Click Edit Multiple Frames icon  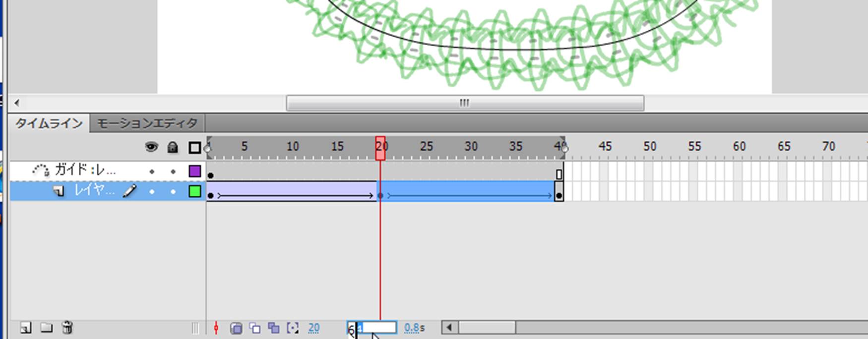point(273,328)
